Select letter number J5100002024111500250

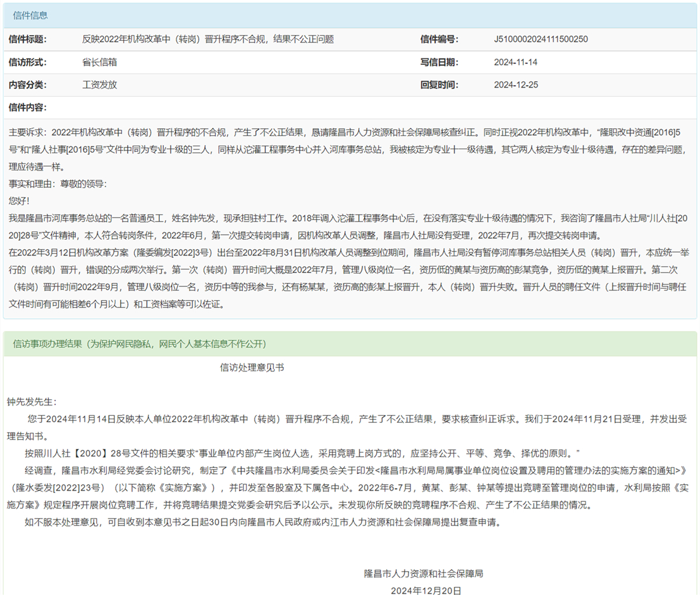(x=541, y=39)
